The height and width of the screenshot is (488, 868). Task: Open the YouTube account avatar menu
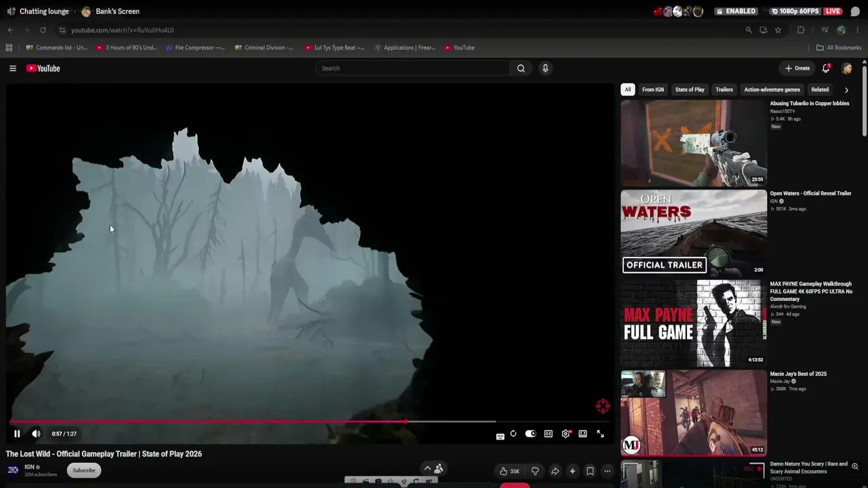(x=847, y=68)
